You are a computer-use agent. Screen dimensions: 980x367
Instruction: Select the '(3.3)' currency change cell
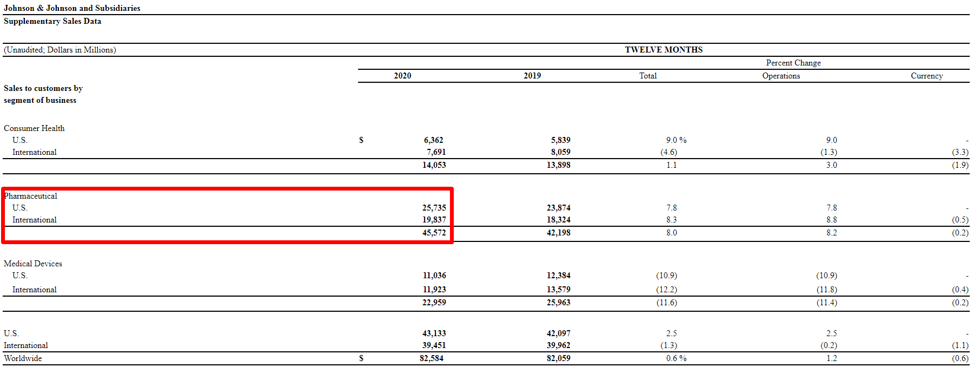coord(960,152)
